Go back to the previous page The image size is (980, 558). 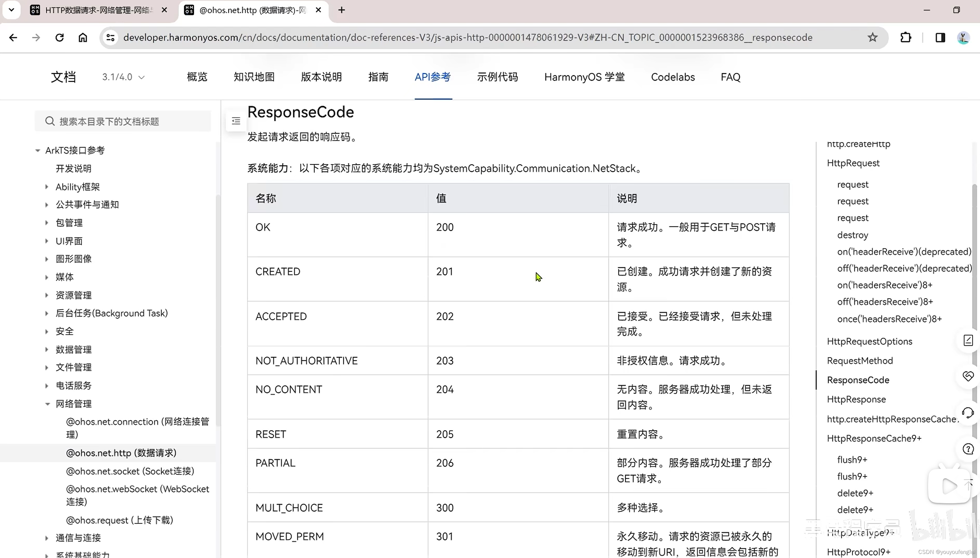[13, 38]
